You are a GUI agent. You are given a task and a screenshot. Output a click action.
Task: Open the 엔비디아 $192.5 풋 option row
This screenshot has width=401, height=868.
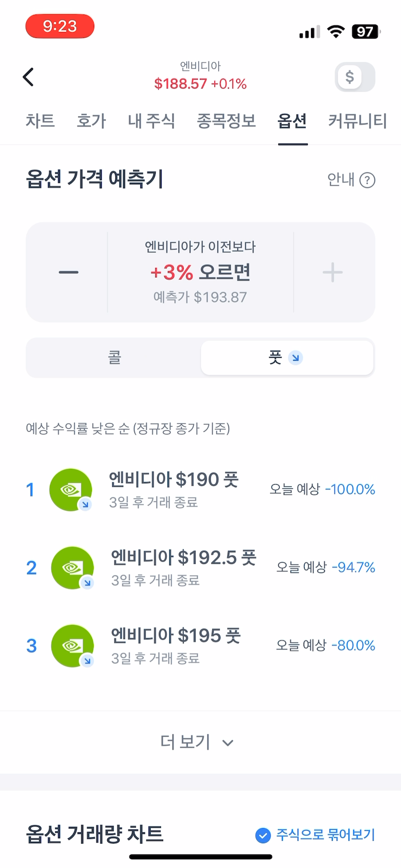[x=184, y=567]
